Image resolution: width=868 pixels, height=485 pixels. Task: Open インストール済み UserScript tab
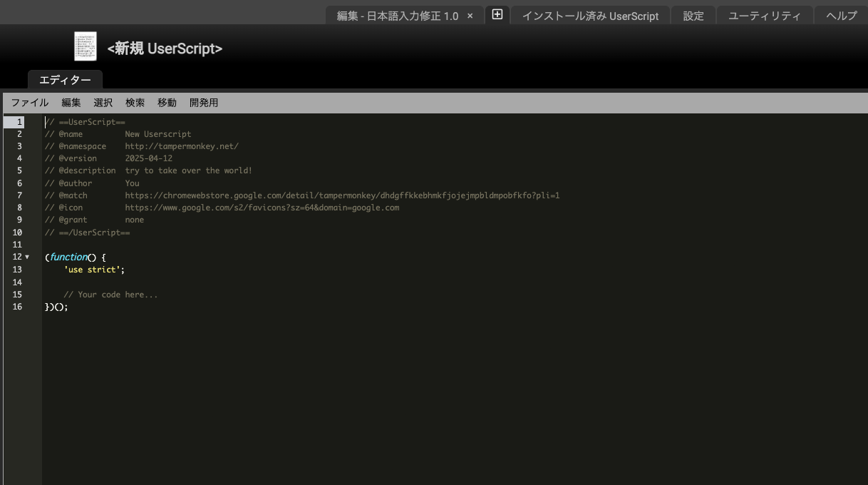(590, 16)
